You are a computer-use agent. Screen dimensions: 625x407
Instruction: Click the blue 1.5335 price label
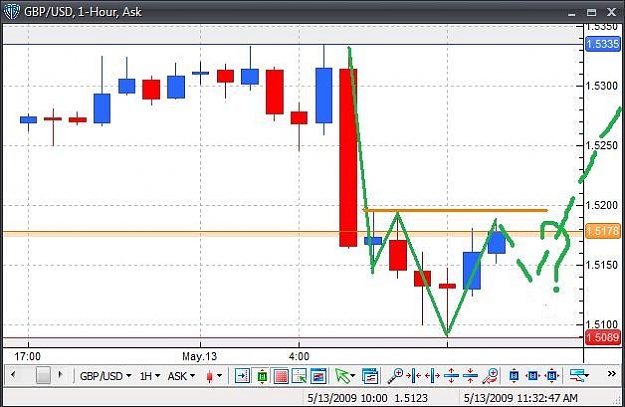tap(602, 44)
